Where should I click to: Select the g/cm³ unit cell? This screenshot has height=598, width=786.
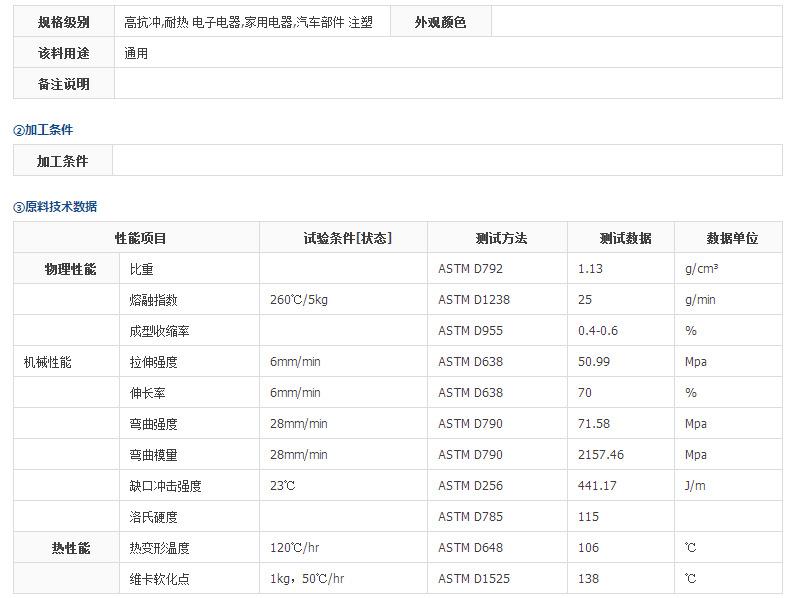tap(728, 269)
